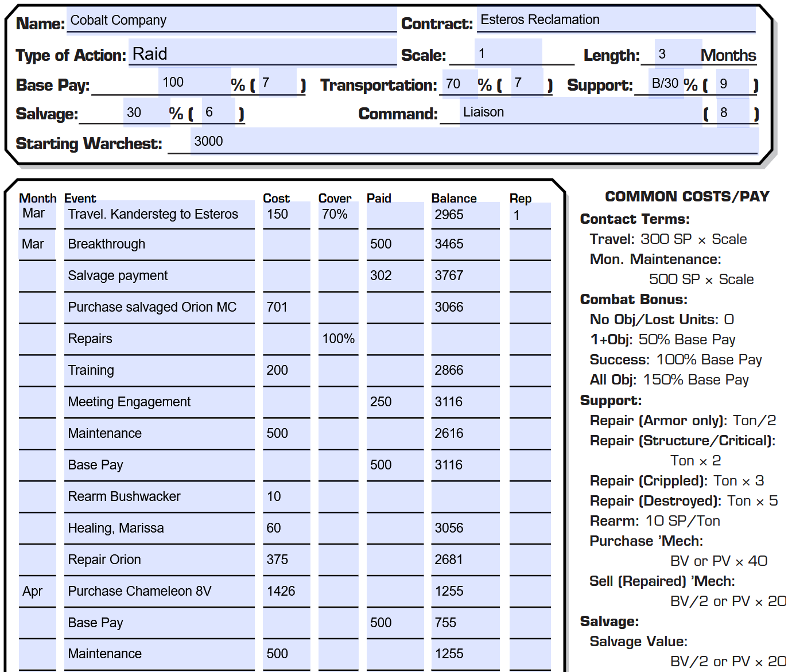Edit the Balance field showing 3465
Image resolution: width=796 pixels, height=672 pixels.
[x=465, y=244]
